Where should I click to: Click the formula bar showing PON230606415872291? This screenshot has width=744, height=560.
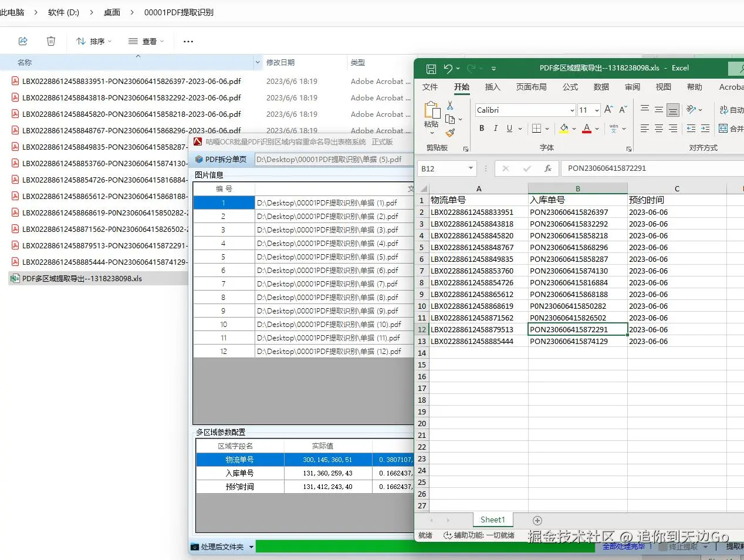(652, 168)
